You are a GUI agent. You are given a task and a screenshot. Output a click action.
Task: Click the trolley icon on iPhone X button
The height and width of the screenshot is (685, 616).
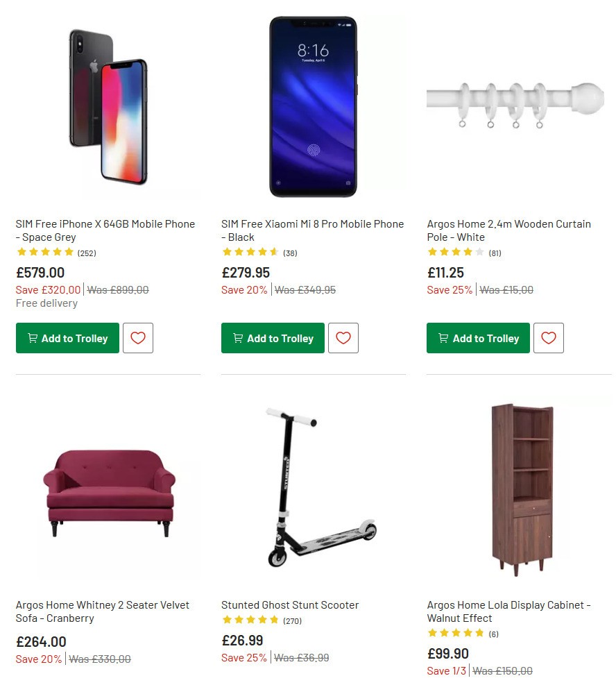(32, 338)
